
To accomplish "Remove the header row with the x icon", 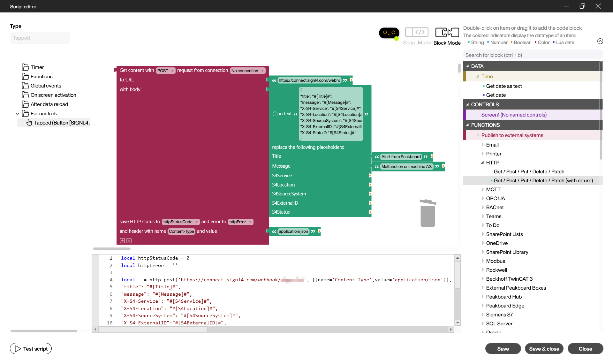I will (x=129, y=240).
